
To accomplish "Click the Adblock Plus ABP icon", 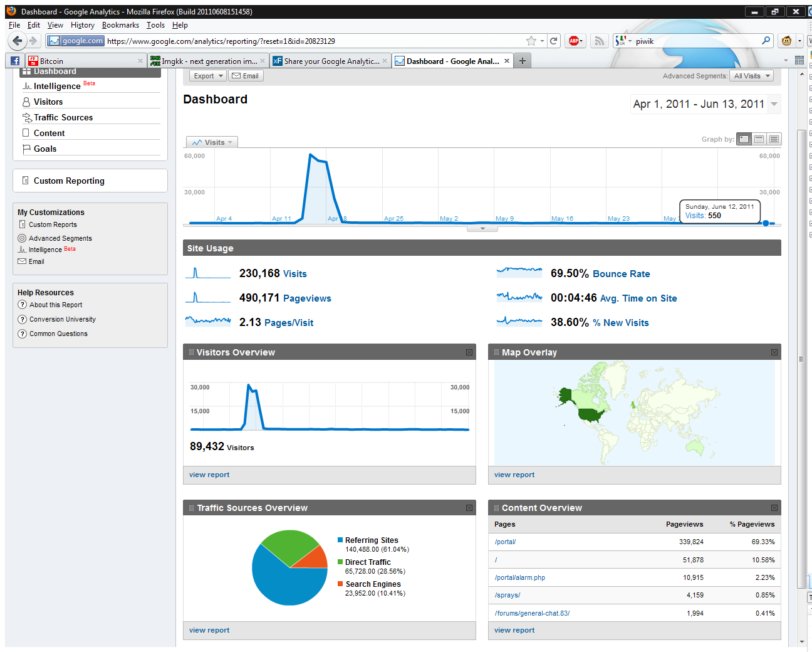I will pyautogui.click(x=575, y=41).
